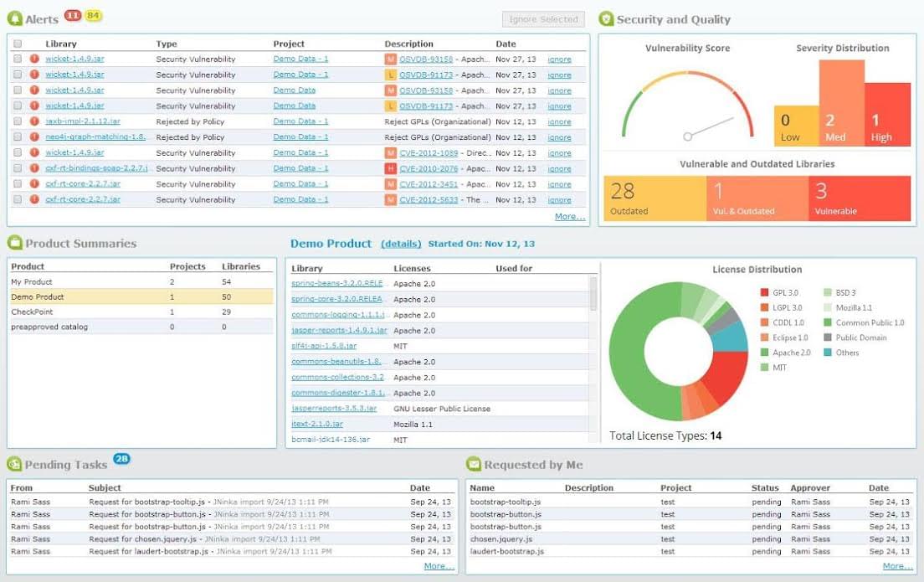Open the slf4j-api-1.5.8.jar library link
The image size is (924, 582).
[324, 346]
